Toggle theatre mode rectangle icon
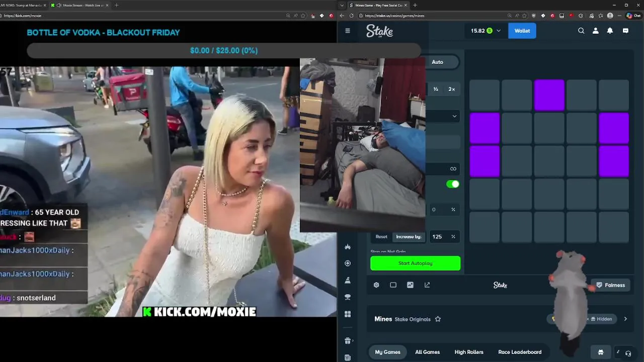This screenshot has width=644, height=362. tap(393, 285)
